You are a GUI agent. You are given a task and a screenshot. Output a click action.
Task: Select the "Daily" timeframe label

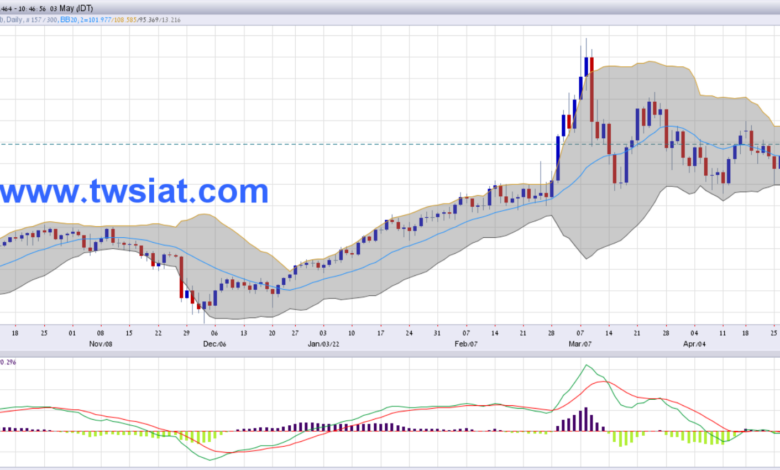pos(13,20)
